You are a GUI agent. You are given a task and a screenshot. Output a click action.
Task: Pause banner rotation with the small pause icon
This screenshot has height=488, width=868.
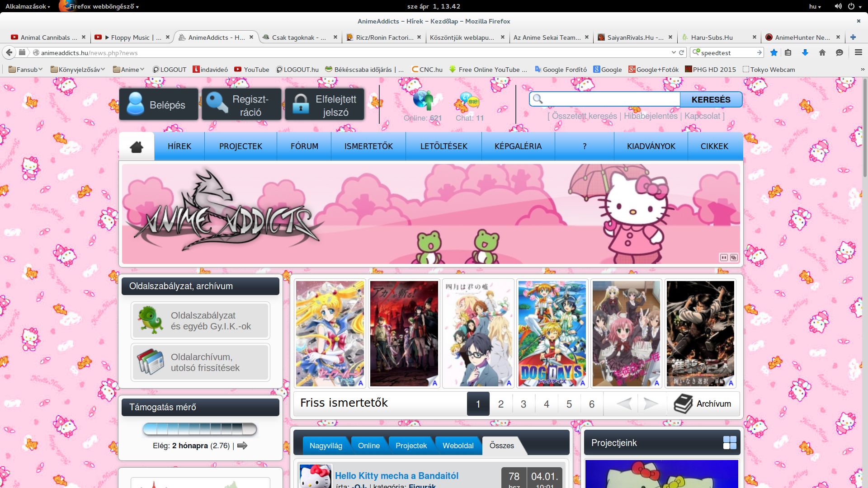pos(724,258)
